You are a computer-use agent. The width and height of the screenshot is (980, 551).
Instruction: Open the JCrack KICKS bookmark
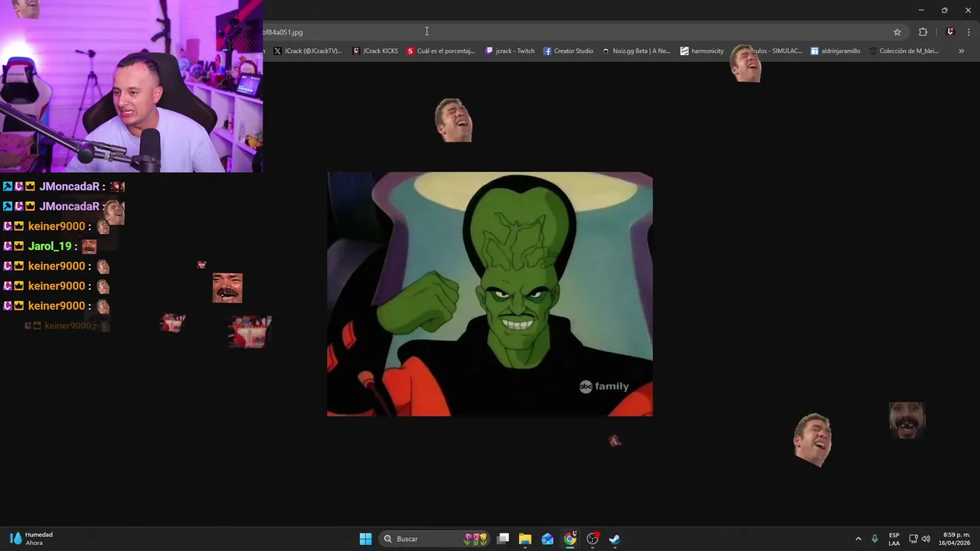(375, 51)
